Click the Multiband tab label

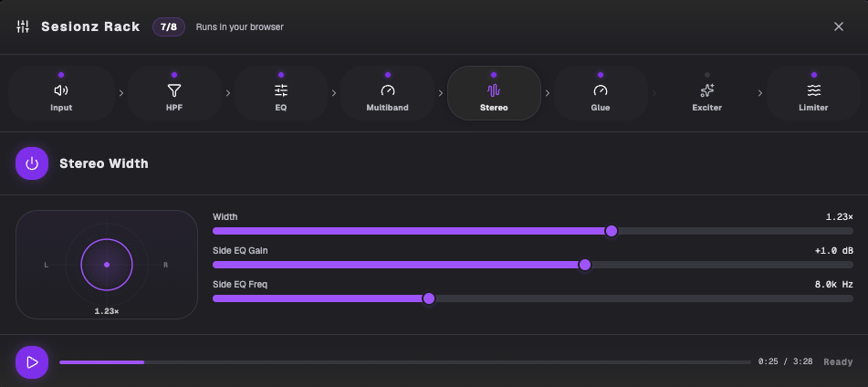click(x=388, y=108)
